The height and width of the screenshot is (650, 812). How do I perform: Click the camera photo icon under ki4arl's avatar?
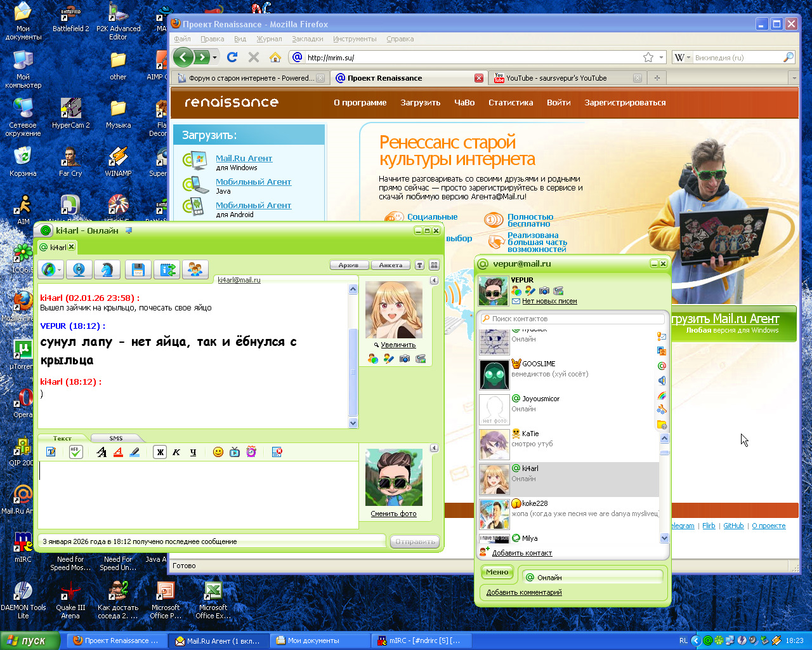[404, 359]
